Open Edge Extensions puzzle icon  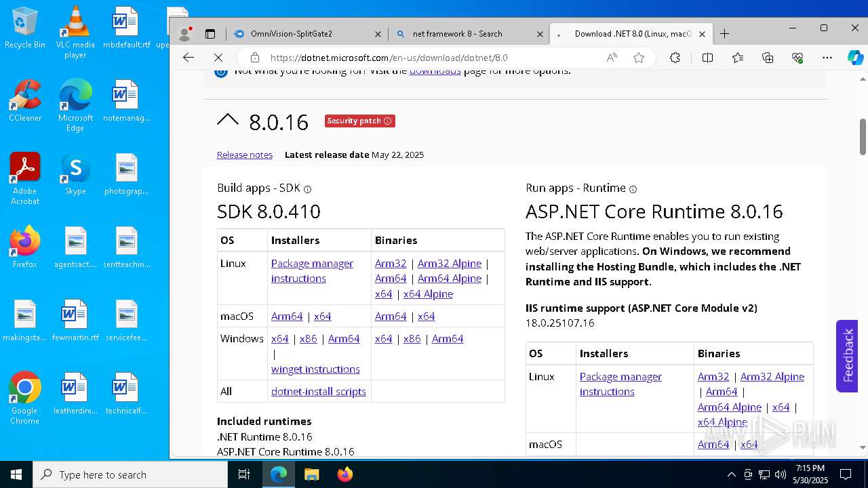tap(675, 58)
